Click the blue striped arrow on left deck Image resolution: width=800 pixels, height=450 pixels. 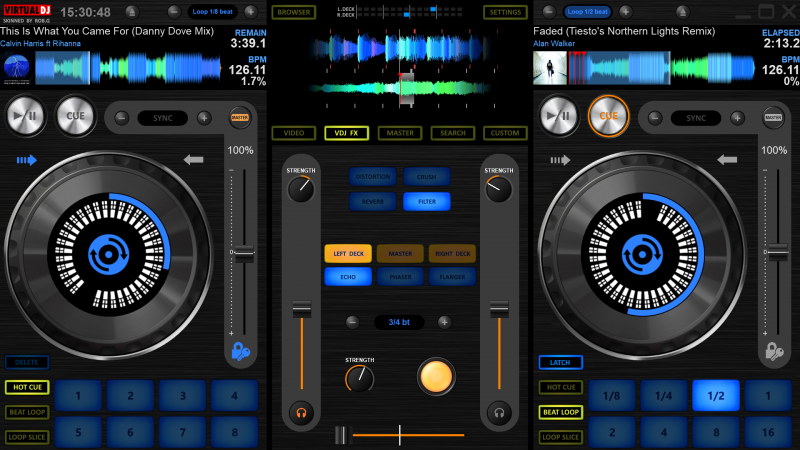coord(27,160)
